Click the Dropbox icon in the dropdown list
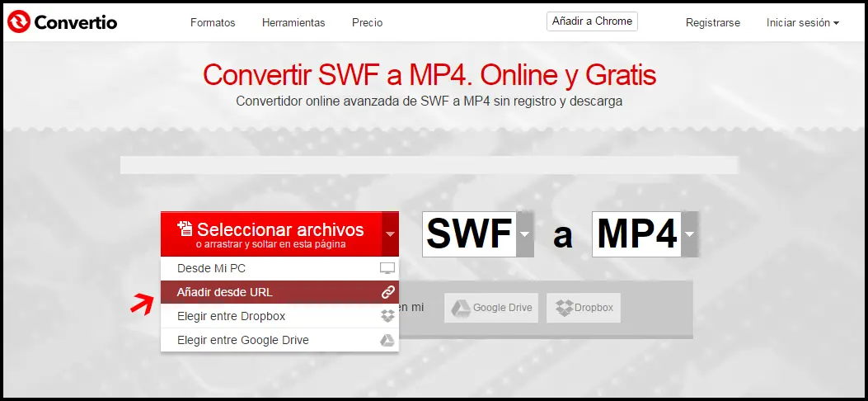Viewport: 868px width, 401px height. tap(387, 316)
